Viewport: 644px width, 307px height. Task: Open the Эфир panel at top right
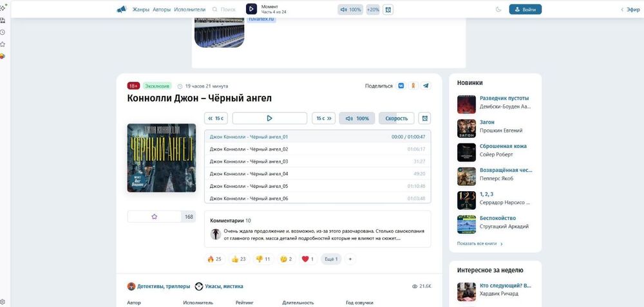pyautogui.click(x=630, y=10)
